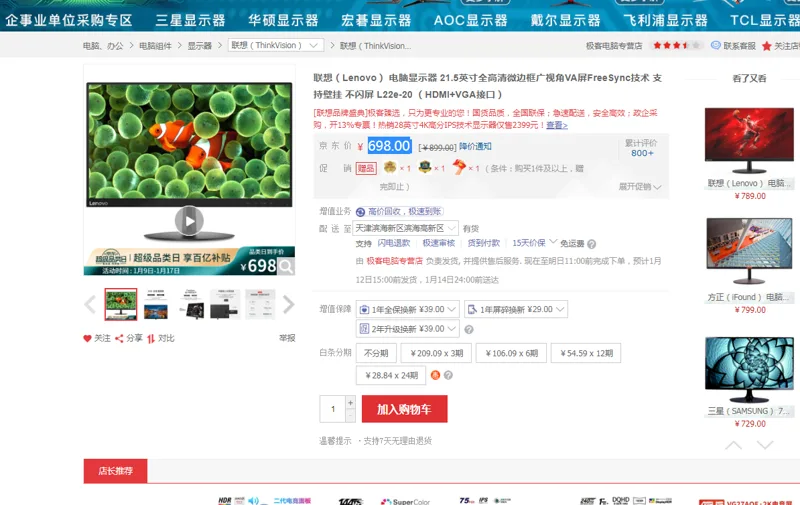Click the first gift item icon
The image size is (800, 505).
pyautogui.click(x=390, y=167)
